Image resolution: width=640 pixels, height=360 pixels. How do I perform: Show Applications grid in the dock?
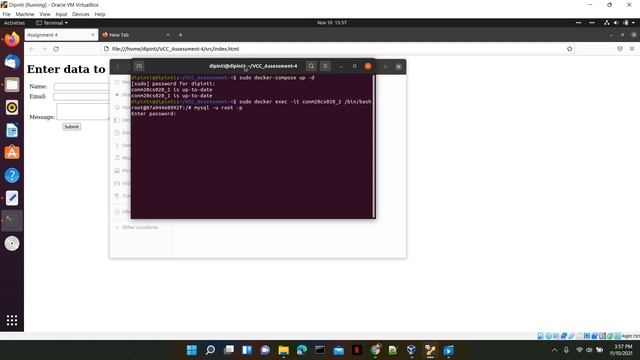[x=12, y=320]
